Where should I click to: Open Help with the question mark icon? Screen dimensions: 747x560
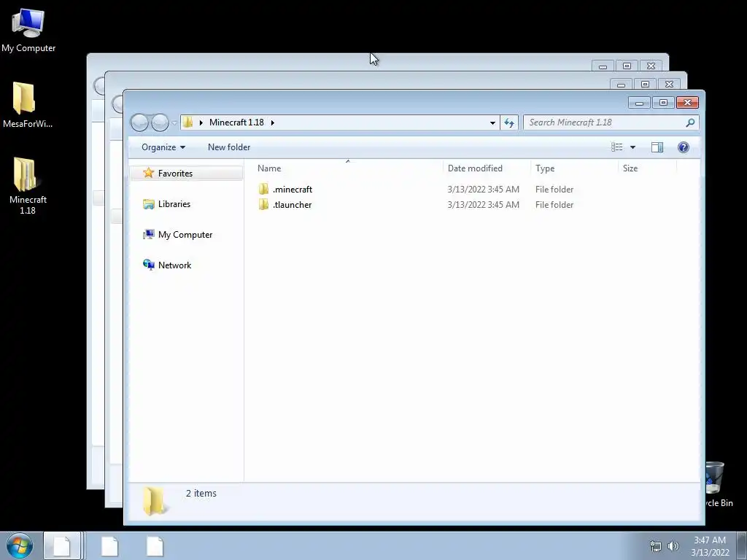(x=683, y=147)
